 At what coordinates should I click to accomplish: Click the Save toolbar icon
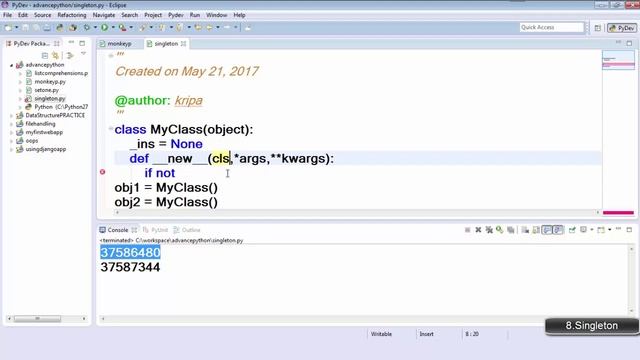point(25,27)
